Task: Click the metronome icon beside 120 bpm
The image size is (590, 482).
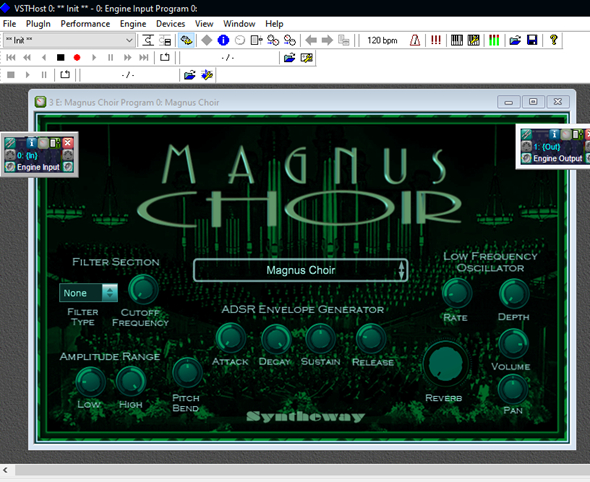Action: [x=415, y=40]
